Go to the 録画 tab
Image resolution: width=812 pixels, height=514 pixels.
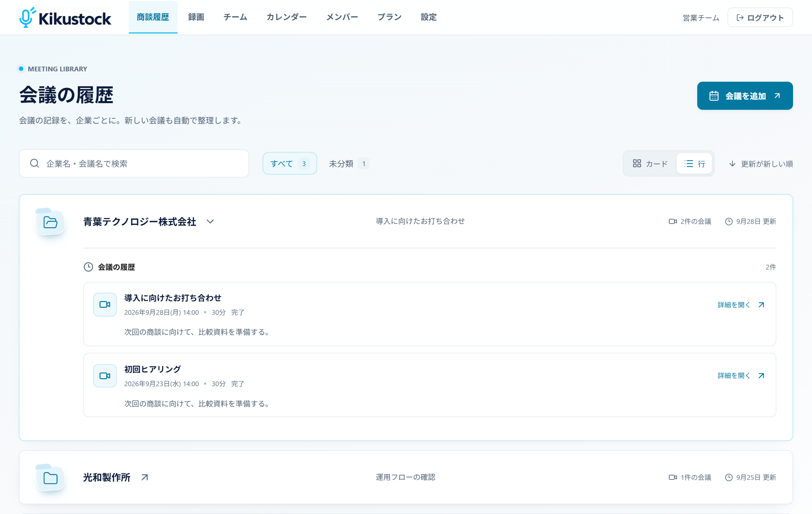click(x=196, y=17)
